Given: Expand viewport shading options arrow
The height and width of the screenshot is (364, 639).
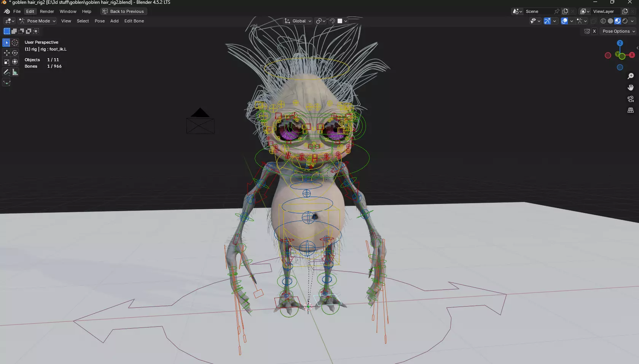Looking at the screenshot, I should click(633, 21).
